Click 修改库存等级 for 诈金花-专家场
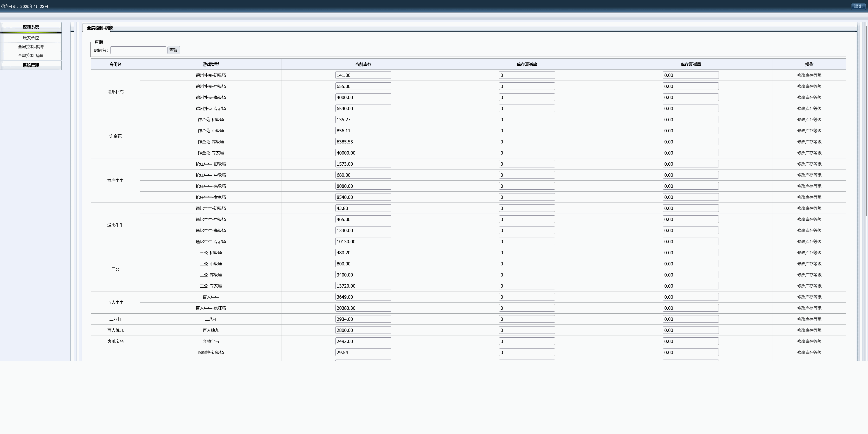Image resolution: width=868 pixels, height=434 pixels. click(809, 153)
